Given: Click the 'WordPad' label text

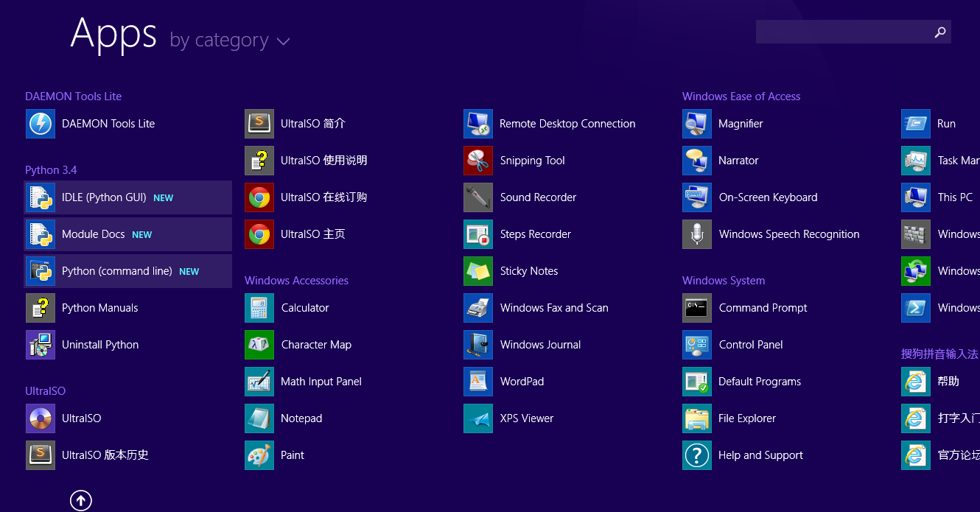Looking at the screenshot, I should click(522, 382).
